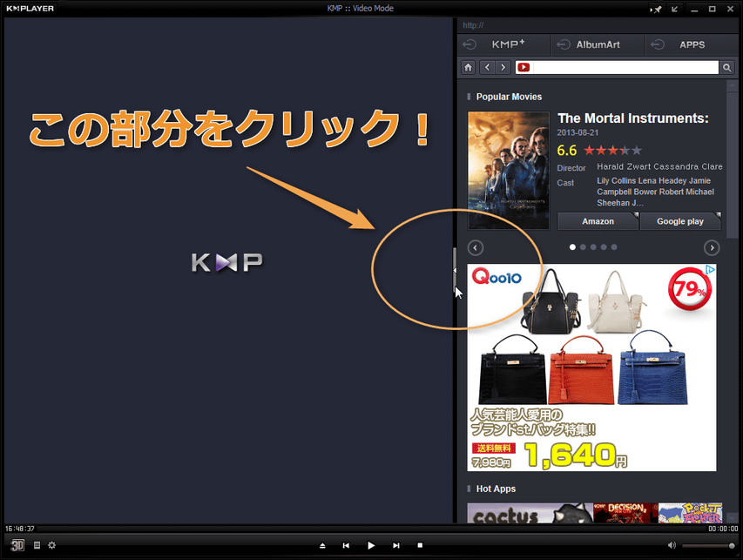This screenshot has width=743, height=560.
Task: Click the 00:00:00 duration display
Action: pyautogui.click(x=723, y=529)
